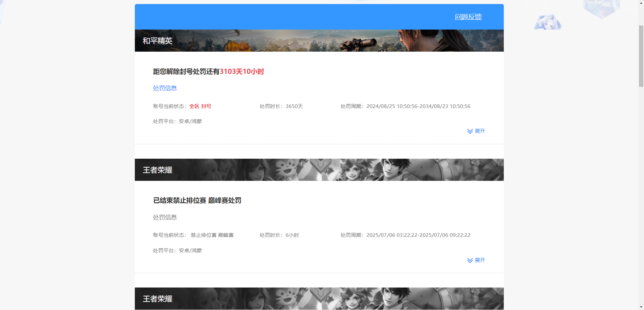
Task: Click the double-chevron expand icon for 王者荣耀 punishment
Action: pyautogui.click(x=470, y=260)
